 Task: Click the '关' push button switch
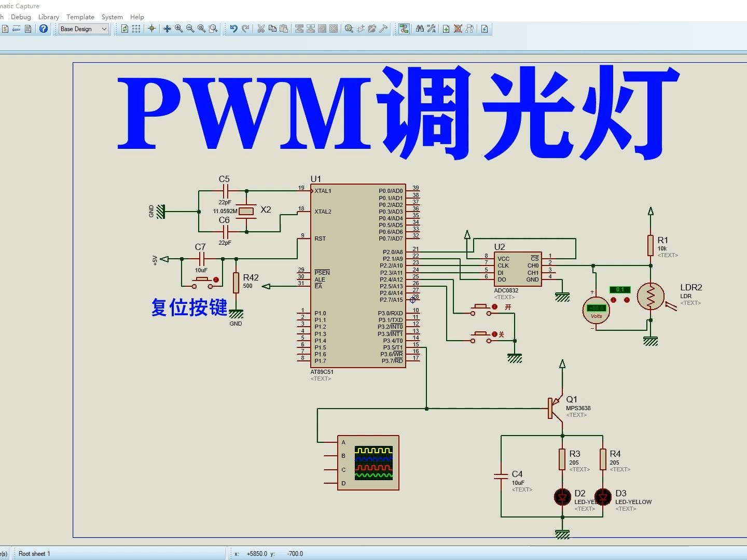(481, 337)
